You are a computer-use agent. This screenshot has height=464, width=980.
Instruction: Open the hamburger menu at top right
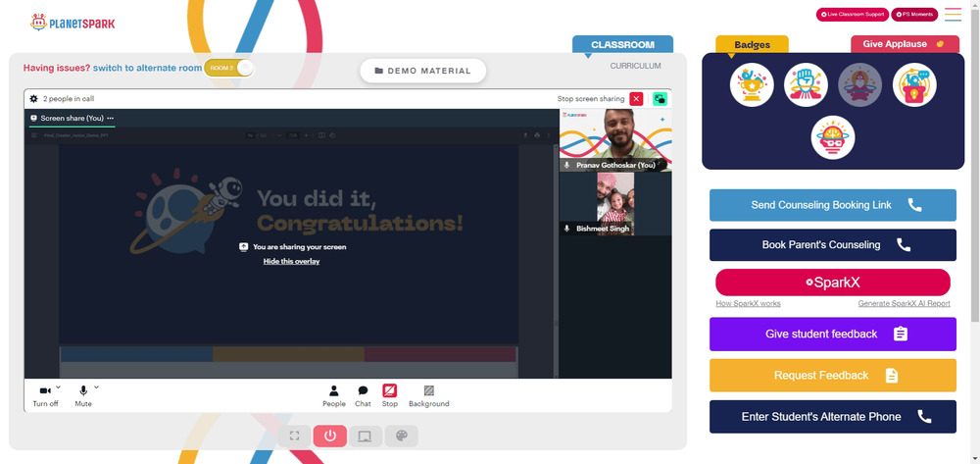(954, 15)
